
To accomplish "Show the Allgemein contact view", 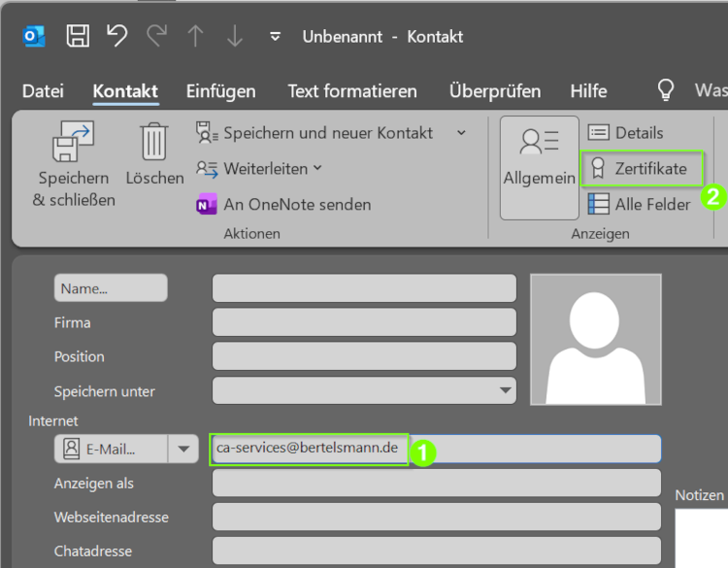I will [539, 168].
